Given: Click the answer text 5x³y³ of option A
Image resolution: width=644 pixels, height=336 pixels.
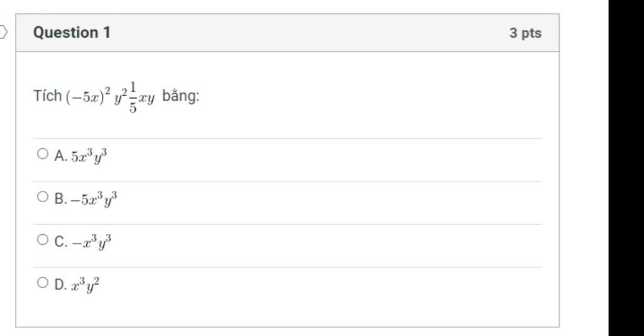Looking at the screenshot, I should coord(89,156).
